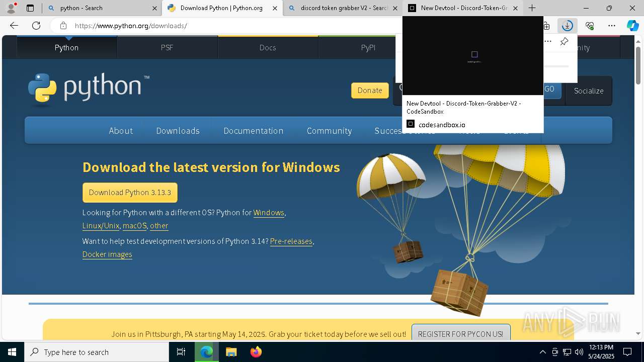Refresh the current page

tap(36, 26)
